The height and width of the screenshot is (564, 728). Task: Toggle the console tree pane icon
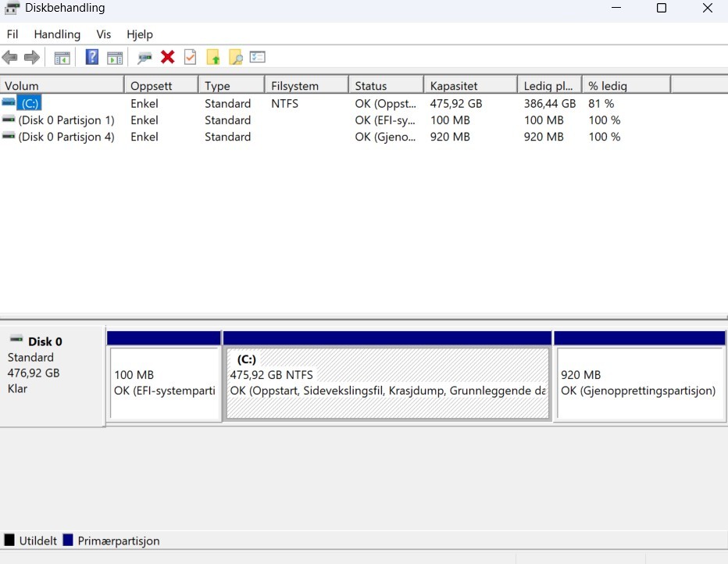click(x=62, y=56)
